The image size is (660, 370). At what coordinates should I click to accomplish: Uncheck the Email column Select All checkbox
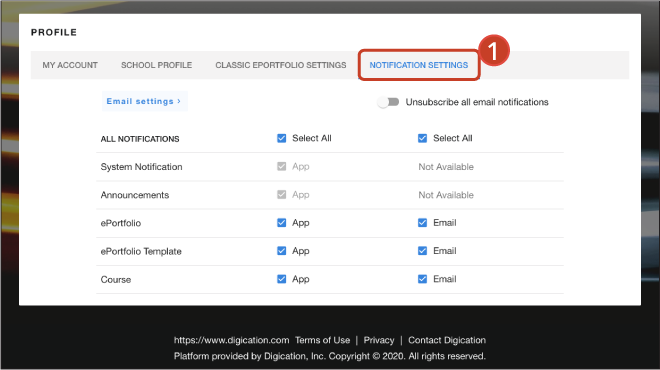click(x=422, y=138)
